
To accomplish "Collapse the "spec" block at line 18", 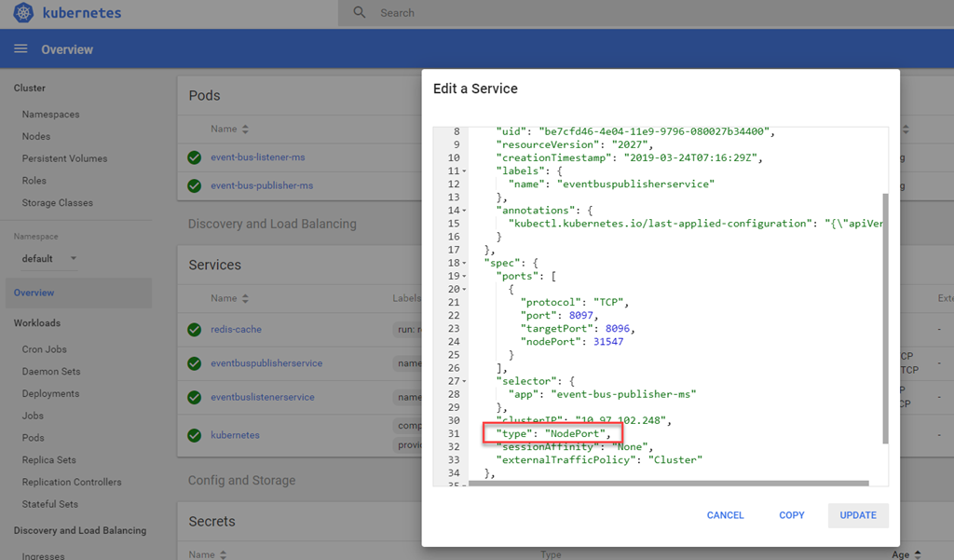I will pyautogui.click(x=465, y=264).
